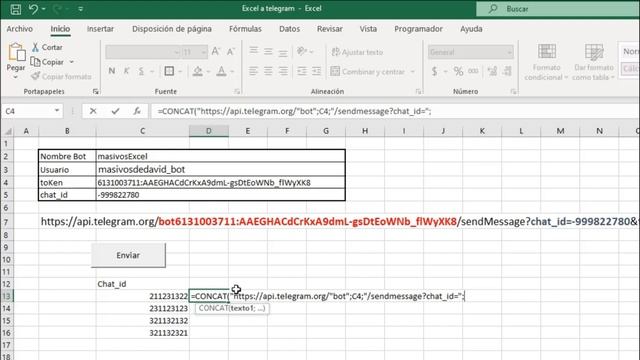
Task: Align text right icon
Action: pos(283,71)
